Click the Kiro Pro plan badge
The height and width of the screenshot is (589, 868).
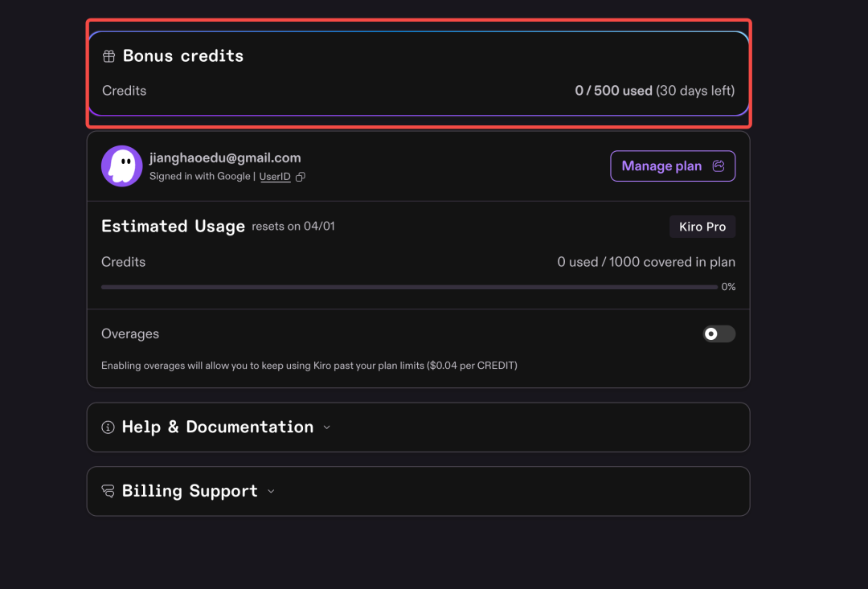[702, 227]
